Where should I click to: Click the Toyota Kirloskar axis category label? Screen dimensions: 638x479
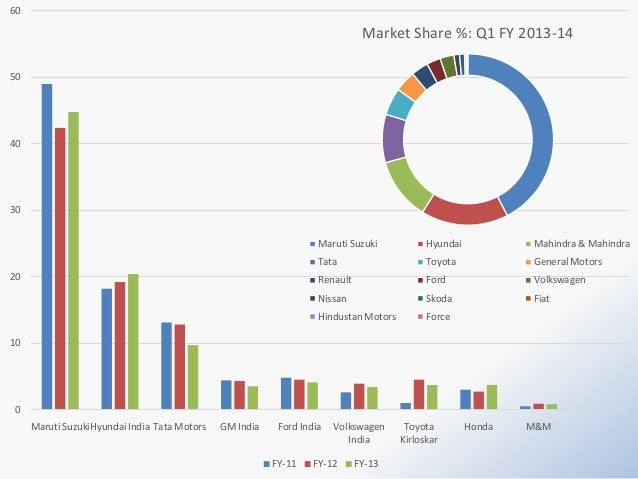[419, 433]
